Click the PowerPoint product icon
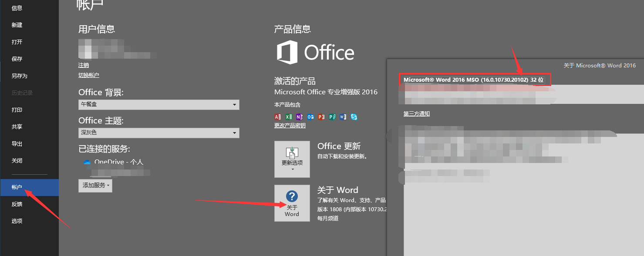 coord(321,117)
